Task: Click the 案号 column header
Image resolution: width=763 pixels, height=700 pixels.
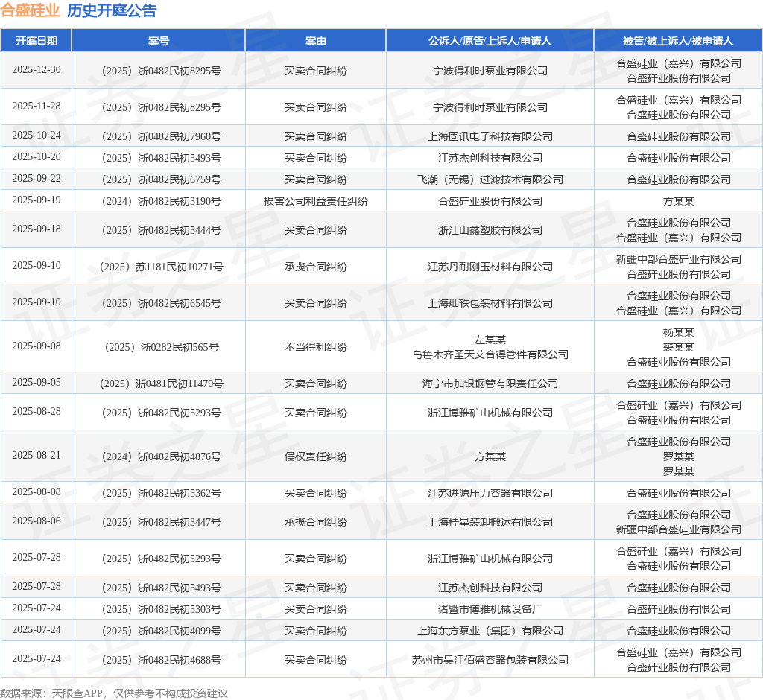Action: 159,41
